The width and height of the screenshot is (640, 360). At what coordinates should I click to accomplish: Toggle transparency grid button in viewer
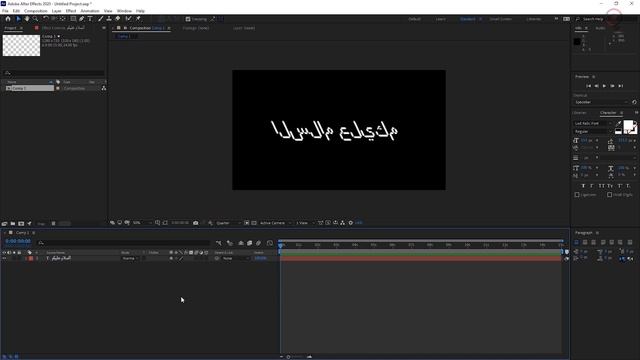[x=254, y=223]
